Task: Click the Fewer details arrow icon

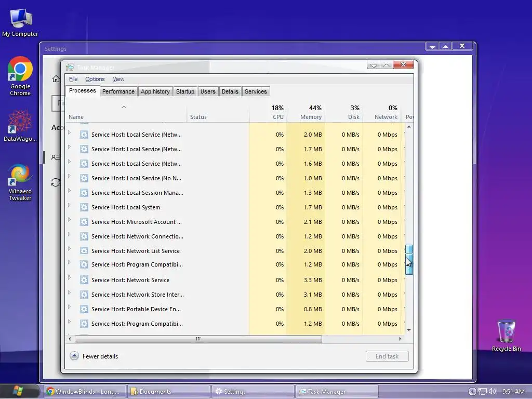Action: click(74, 356)
